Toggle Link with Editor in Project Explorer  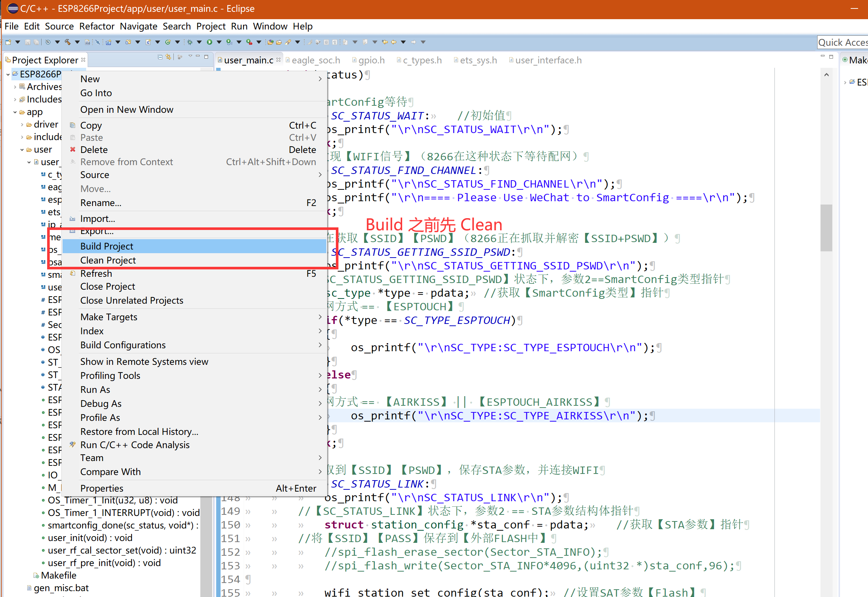169,57
